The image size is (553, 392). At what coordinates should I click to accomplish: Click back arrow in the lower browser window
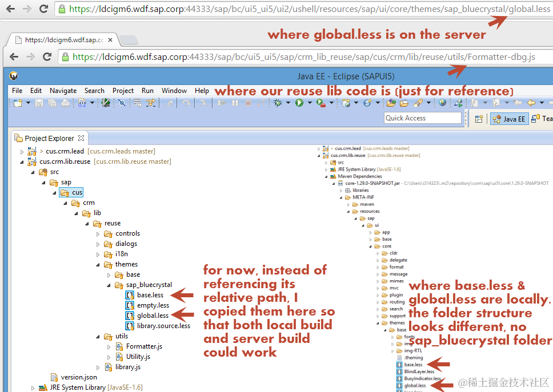14,56
